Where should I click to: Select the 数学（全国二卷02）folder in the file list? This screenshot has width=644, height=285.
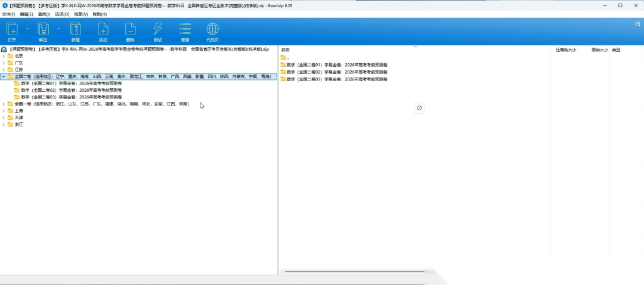pyautogui.click(x=334, y=72)
